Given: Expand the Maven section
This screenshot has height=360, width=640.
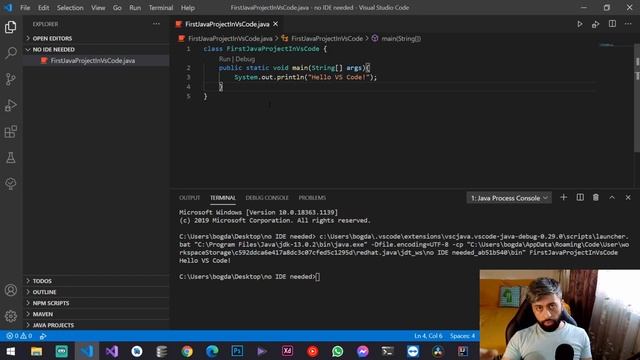Looking at the screenshot, I should coord(96,314).
